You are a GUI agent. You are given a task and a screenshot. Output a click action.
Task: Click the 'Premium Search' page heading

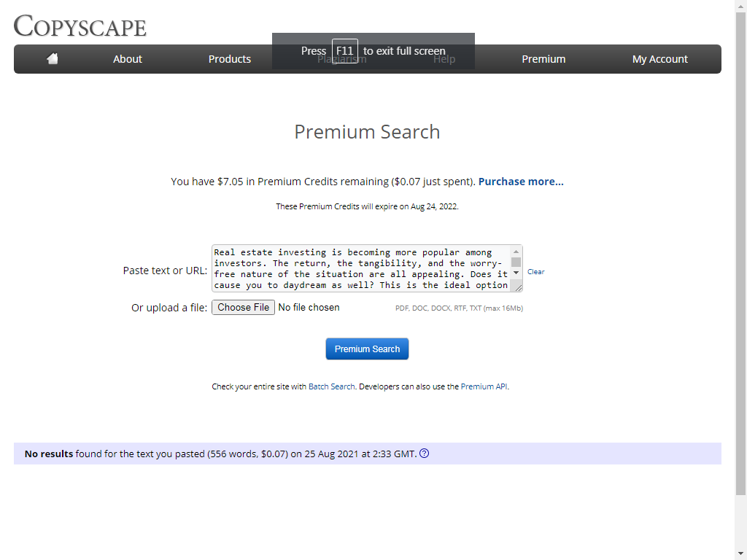click(x=367, y=132)
